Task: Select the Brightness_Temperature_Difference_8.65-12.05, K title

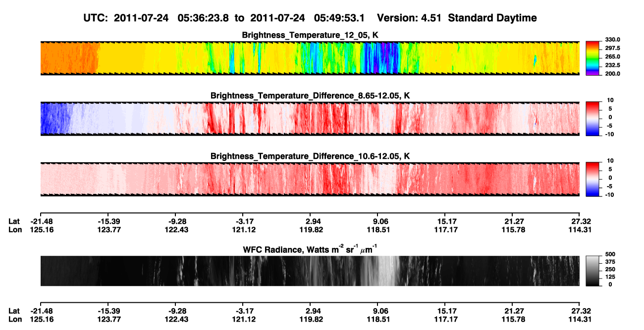Action: tap(311, 95)
